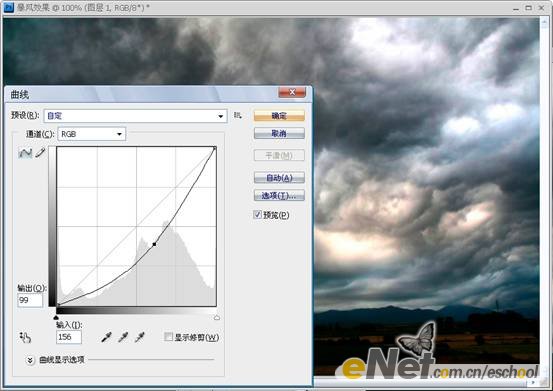Click the 平滑(M) smooth button
This screenshot has height=391, width=553.
click(279, 155)
